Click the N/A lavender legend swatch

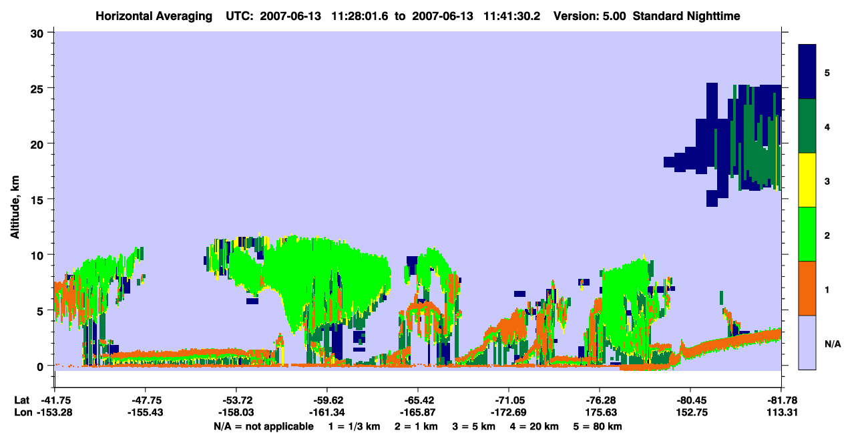(807, 342)
